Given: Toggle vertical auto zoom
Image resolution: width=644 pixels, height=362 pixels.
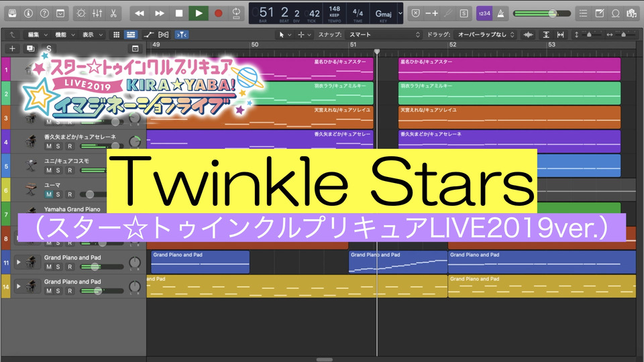Looking at the screenshot, I should pos(546,35).
